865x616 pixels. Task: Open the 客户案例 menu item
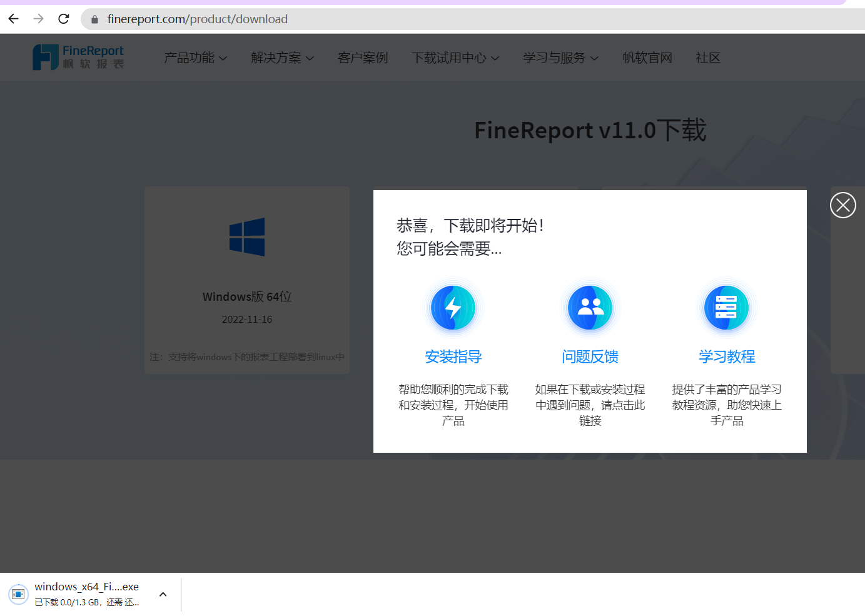(x=362, y=58)
